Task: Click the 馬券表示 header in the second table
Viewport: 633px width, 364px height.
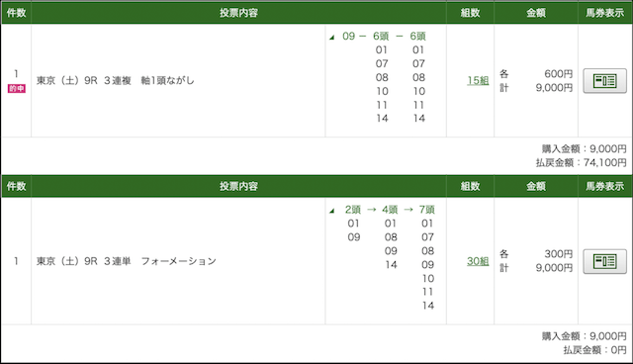Action: (x=604, y=186)
